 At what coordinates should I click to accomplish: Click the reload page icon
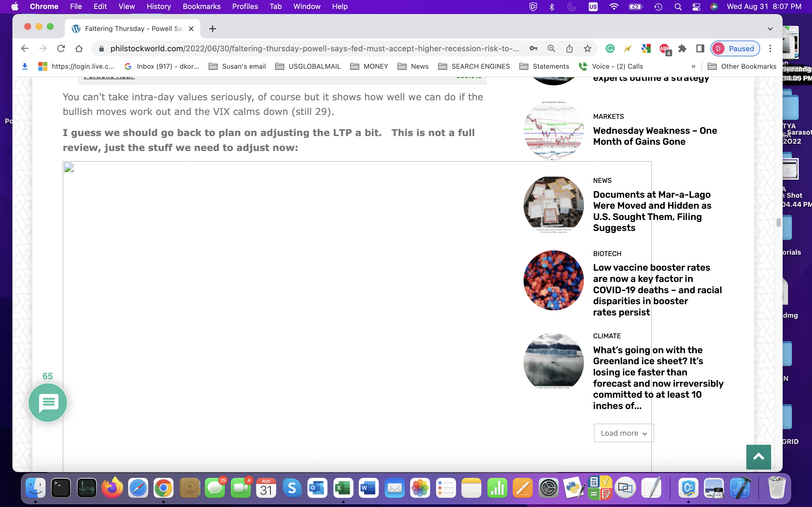[61, 49]
